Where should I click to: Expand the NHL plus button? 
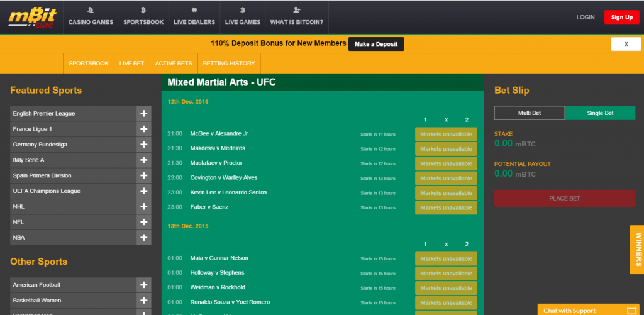tap(144, 207)
